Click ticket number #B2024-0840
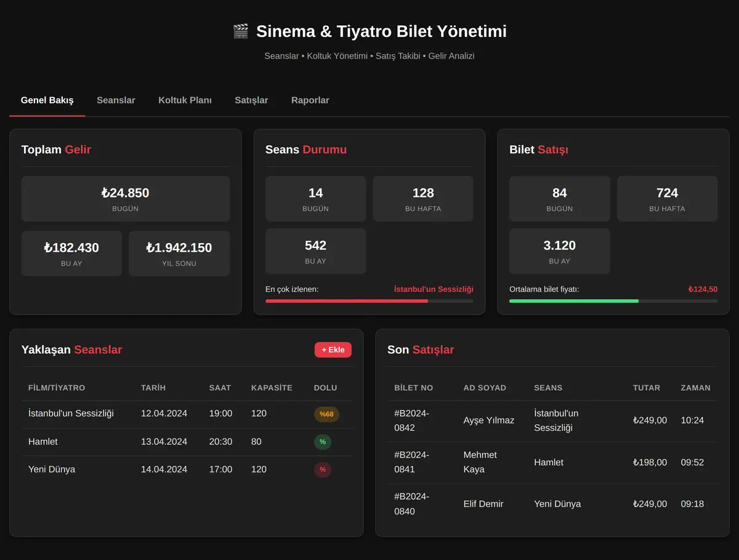This screenshot has width=739, height=560. point(412,504)
